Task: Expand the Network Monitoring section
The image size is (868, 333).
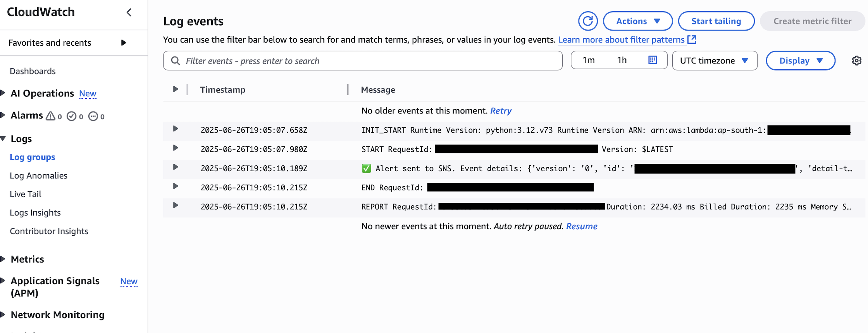Action: [3, 314]
